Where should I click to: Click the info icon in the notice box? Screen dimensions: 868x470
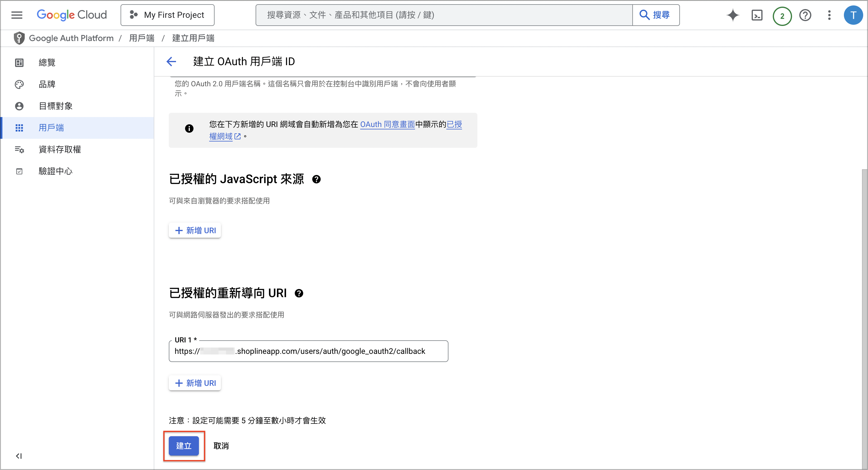pos(189,129)
